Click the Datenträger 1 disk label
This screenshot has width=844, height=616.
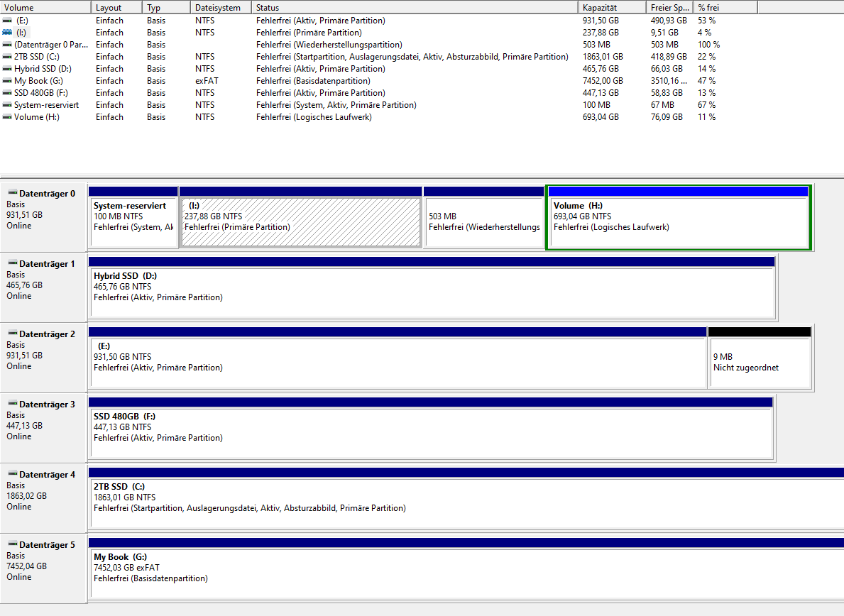48,263
